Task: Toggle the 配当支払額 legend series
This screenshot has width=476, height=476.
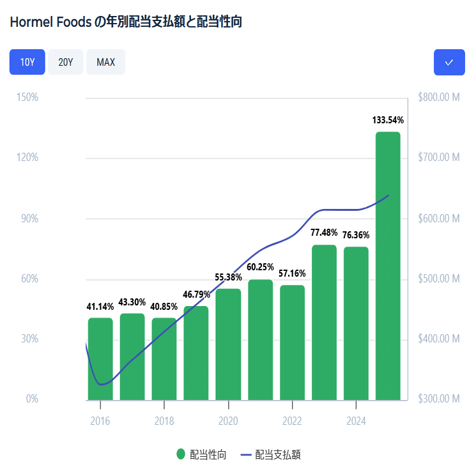Action: tap(270, 454)
